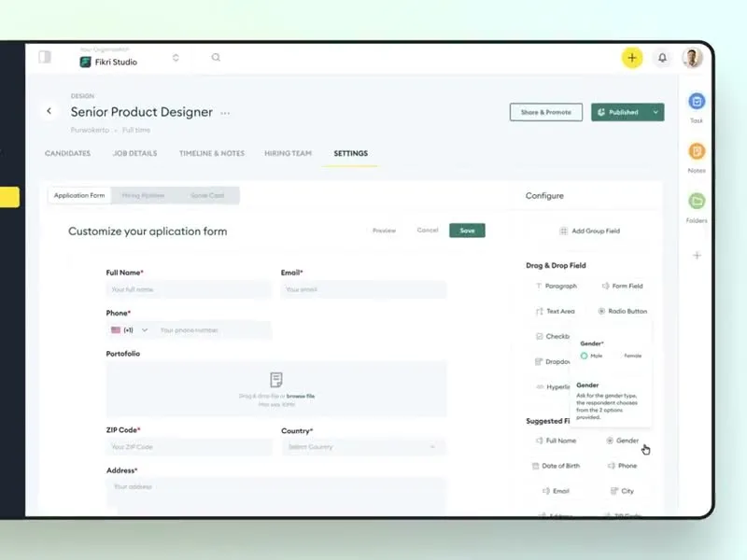
Task: Click the Full Name input field
Action: 189,289
